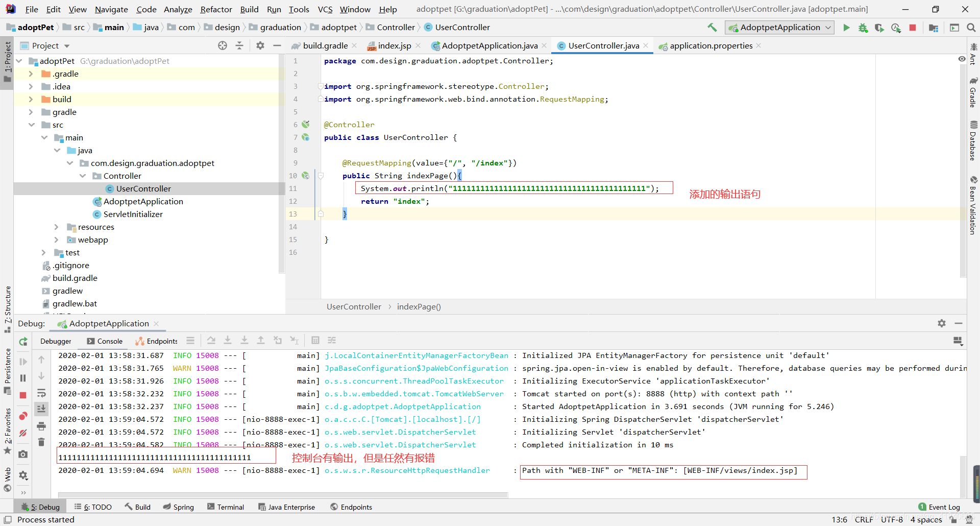This screenshot has width=980, height=526.
Task: Mute breakpoints in debug sidebar
Action: point(23,433)
